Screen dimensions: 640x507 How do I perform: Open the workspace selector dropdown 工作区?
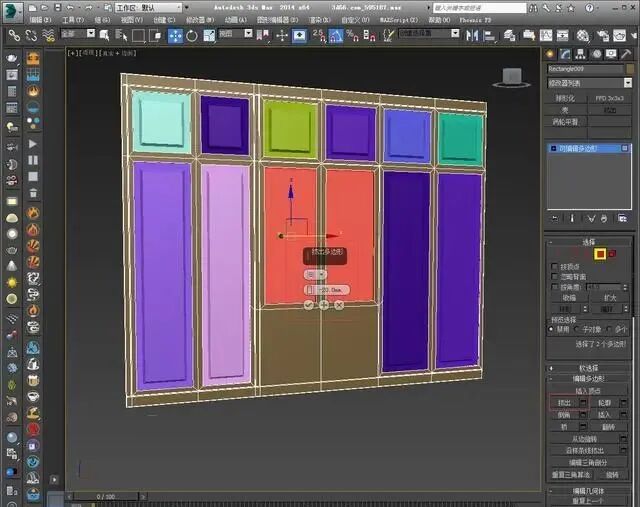149,8
